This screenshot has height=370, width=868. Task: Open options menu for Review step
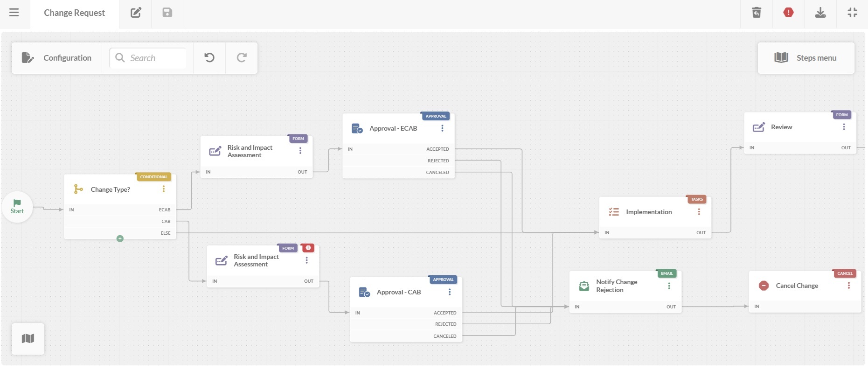tap(844, 127)
